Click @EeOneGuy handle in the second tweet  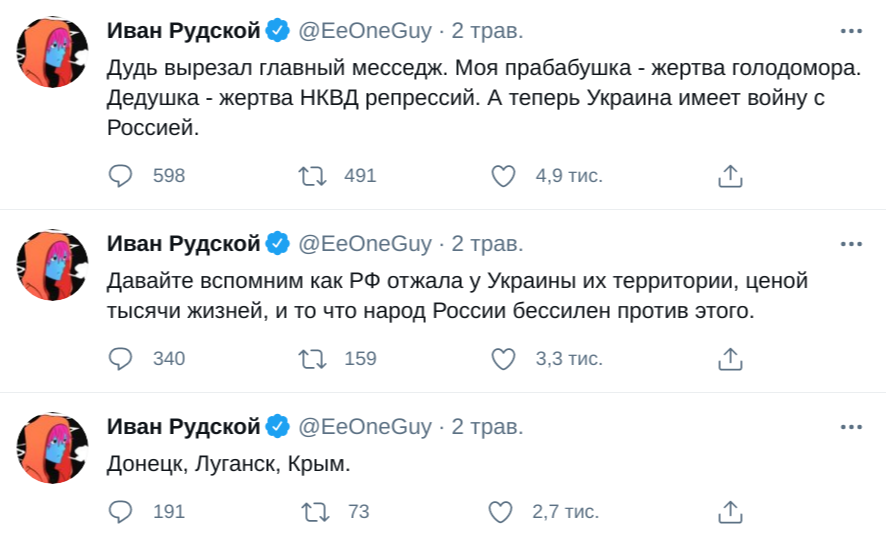coord(364,244)
